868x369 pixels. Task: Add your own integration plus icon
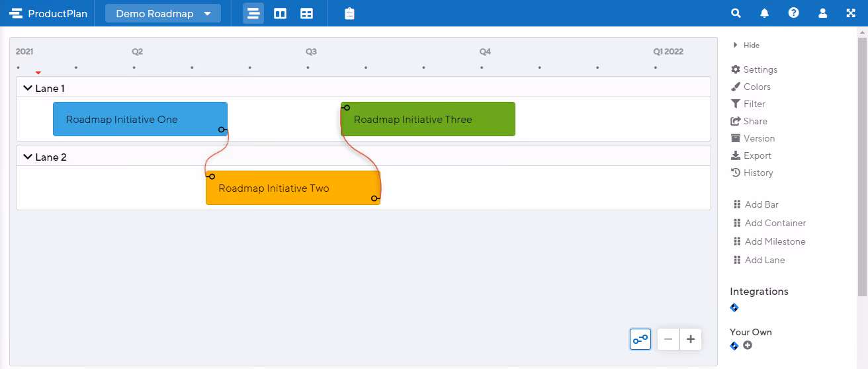tap(748, 345)
